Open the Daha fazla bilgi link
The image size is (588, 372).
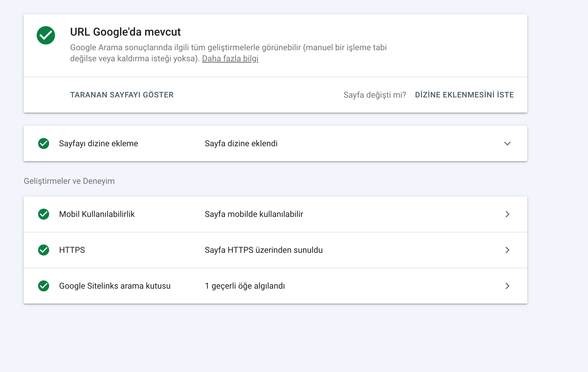click(230, 59)
